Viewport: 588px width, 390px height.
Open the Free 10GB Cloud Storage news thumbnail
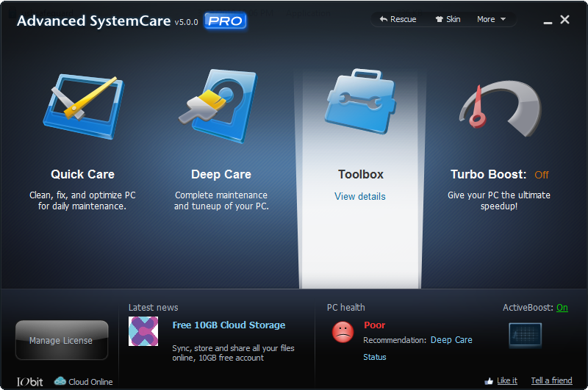pyautogui.click(x=143, y=331)
